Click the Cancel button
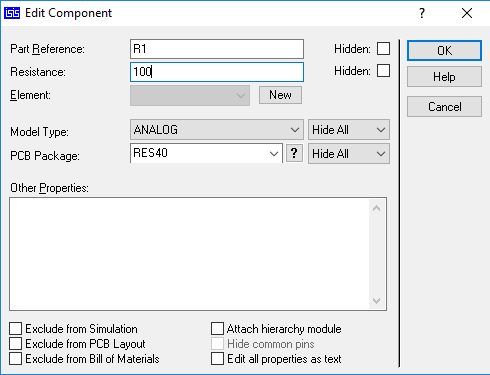490x375 pixels. click(x=444, y=107)
